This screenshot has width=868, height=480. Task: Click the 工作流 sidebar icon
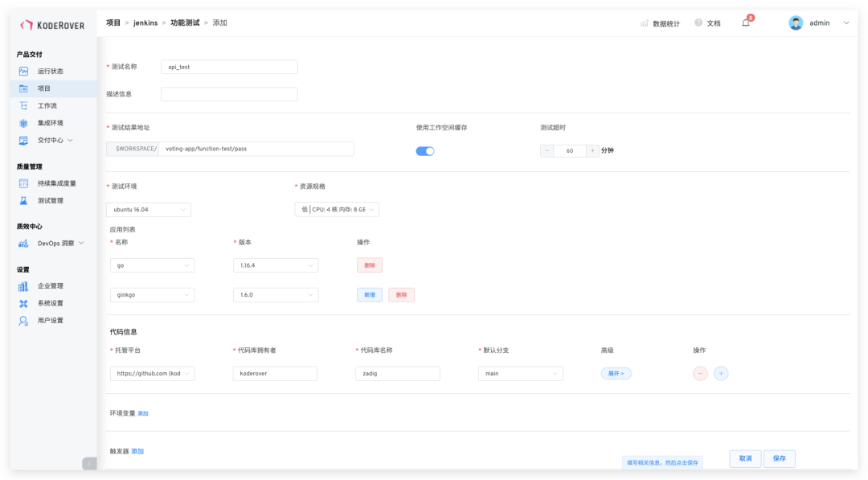tap(23, 106)
